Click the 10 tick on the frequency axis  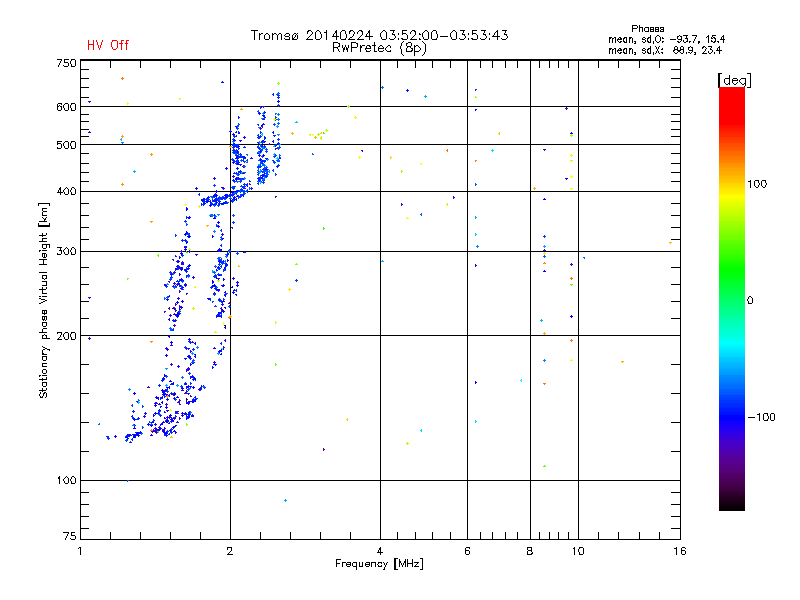tap(576, 551)
